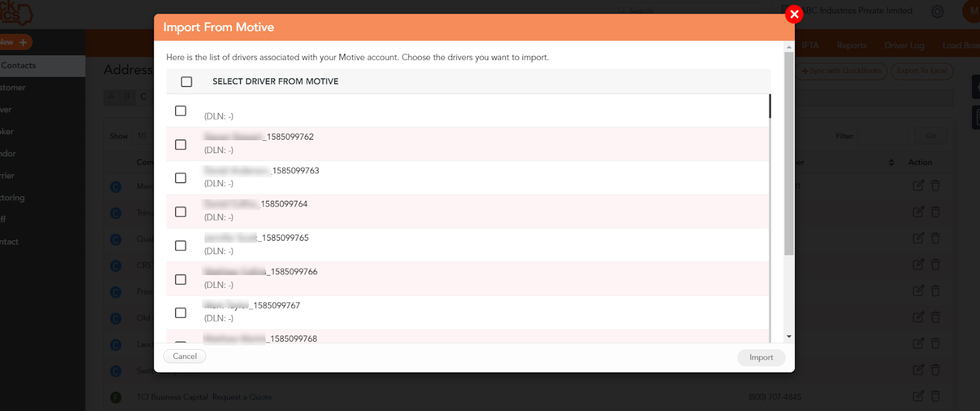Select driver checkbox for _1585099764
The width and height of the screenshot is (980, 411).
pos(181,212)
